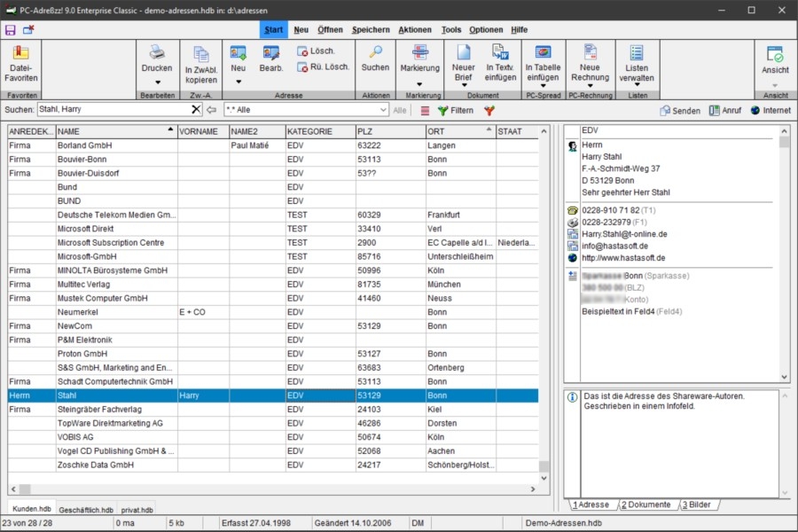Click globe icon beside http://www.hastasoft.de
Image resolution: width=798 pixels, height=532 pixels.
click(573, 258)
